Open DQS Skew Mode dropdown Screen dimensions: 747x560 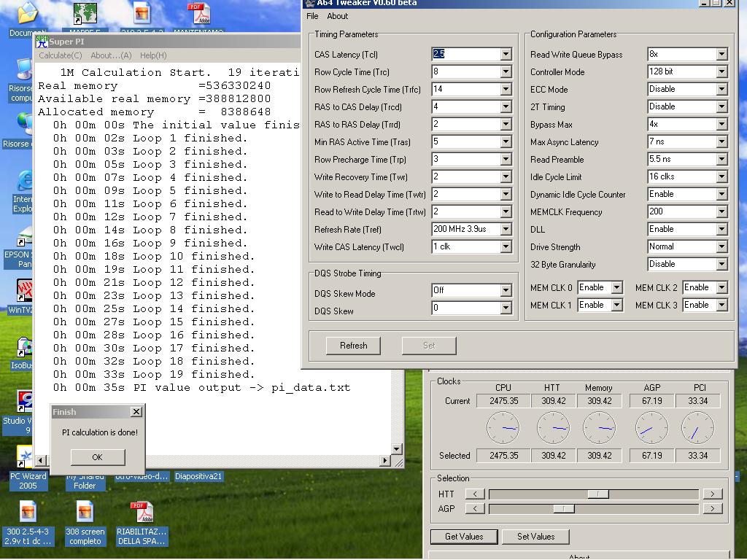pyautogui.click(x=506, y=290)
